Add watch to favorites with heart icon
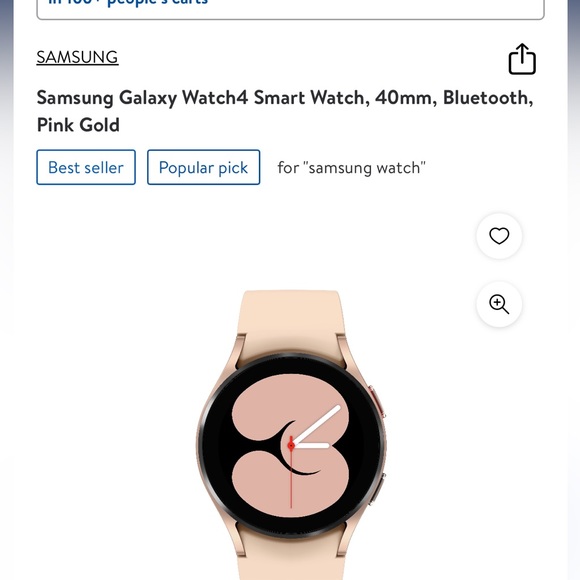580x580 pixels. 499,236
